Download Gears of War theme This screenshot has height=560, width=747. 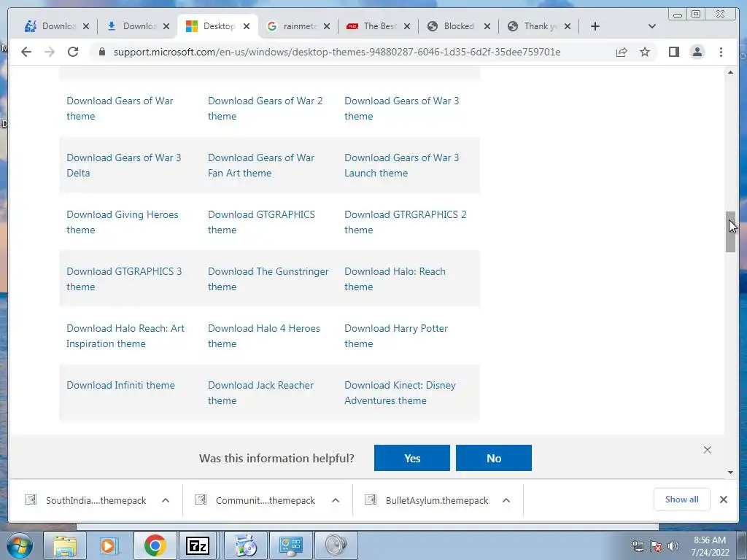[x=120, y=109]
